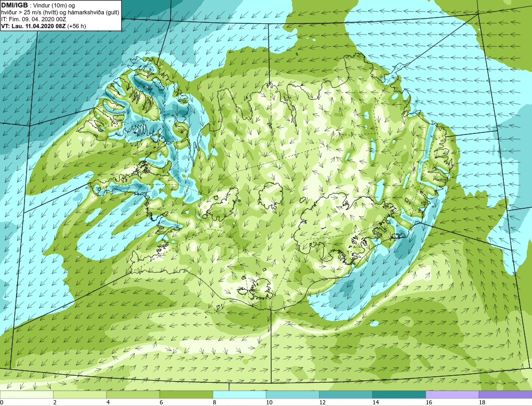The width and height of the screenshot is (532, 406).
Task: Click the 10–12 m/s legend color band
Action: (293, 394)
